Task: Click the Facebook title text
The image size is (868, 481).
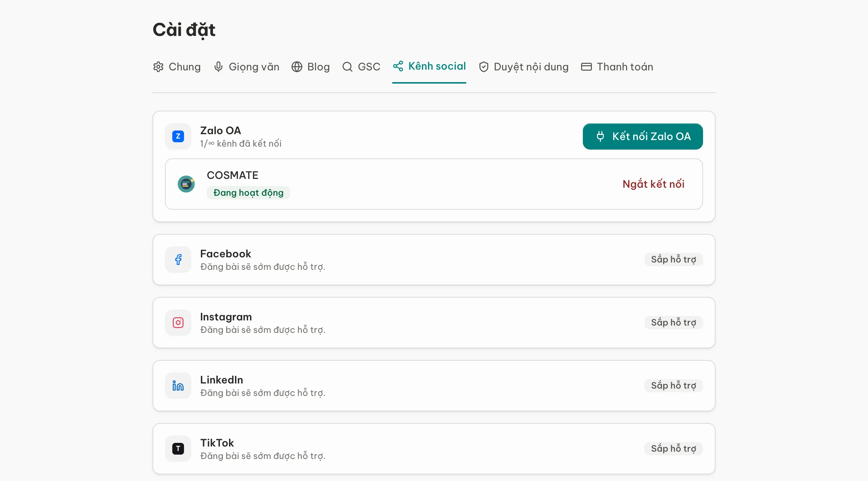Action: pos(225,254)
